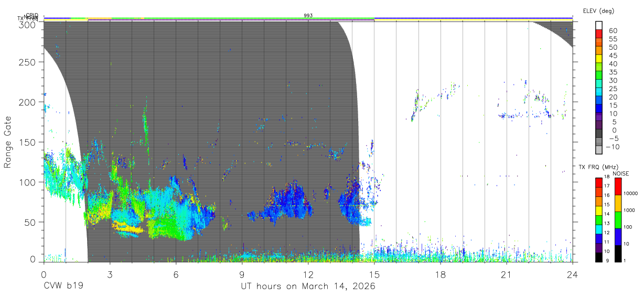The height and width of the screenshot is (297, 644).
Task: Click the elevation legend value 45
Action: [612, 56]
